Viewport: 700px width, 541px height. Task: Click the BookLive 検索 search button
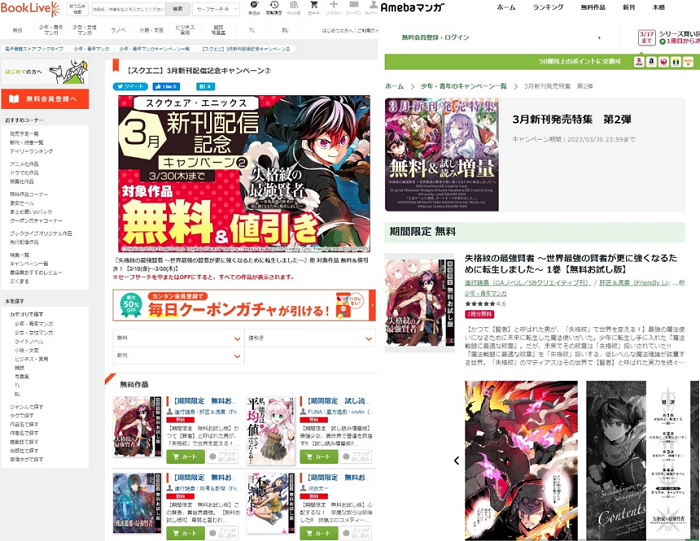coord(177,9)
